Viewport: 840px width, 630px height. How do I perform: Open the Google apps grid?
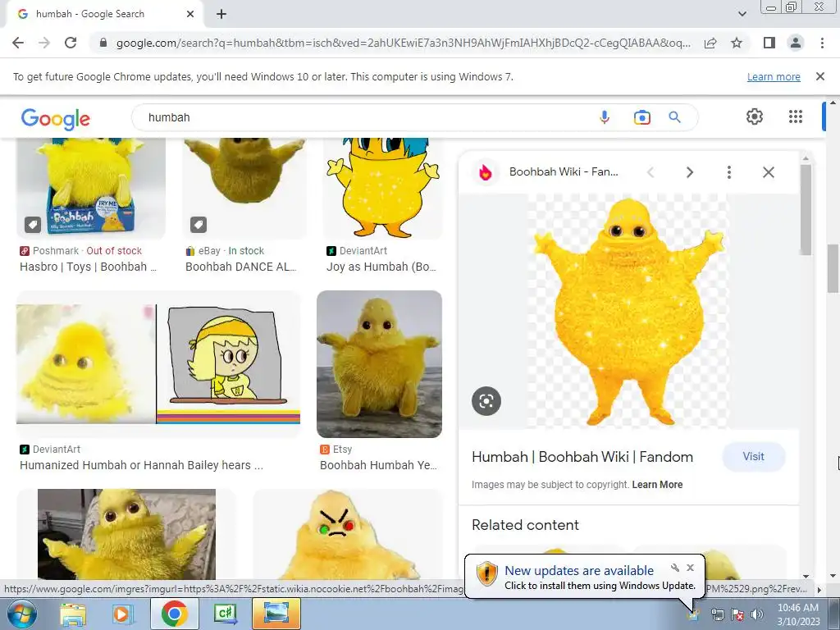(x=796, y=116)
